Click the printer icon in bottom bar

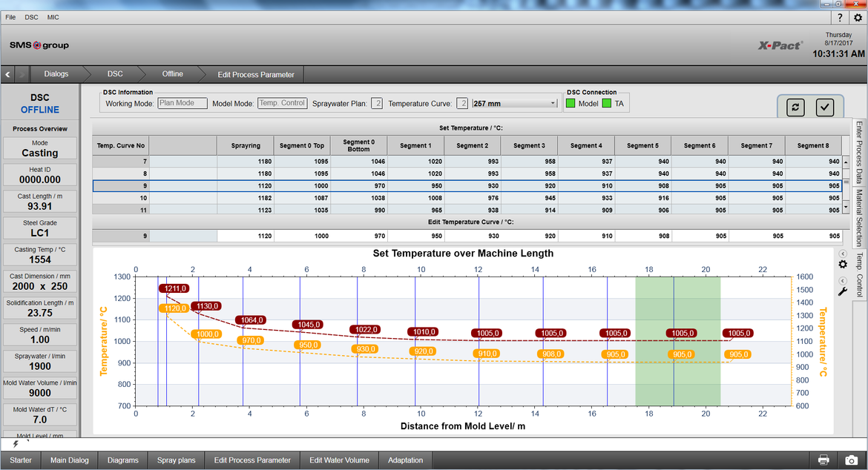823,460
